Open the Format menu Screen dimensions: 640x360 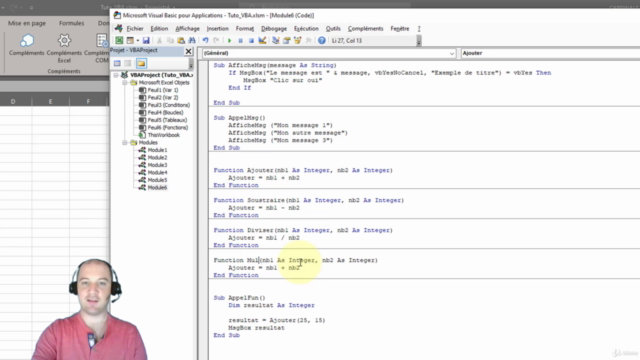click(245, 29)
